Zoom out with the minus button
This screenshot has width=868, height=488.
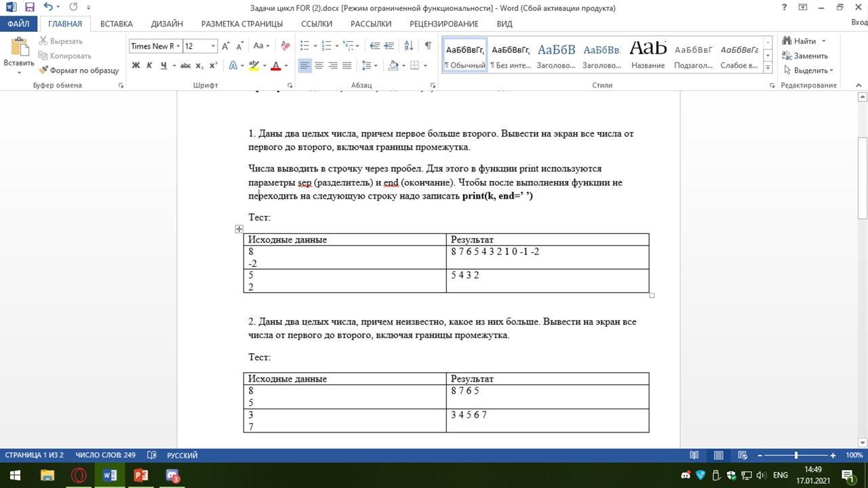pyautogui.click(x=759, y=455)
